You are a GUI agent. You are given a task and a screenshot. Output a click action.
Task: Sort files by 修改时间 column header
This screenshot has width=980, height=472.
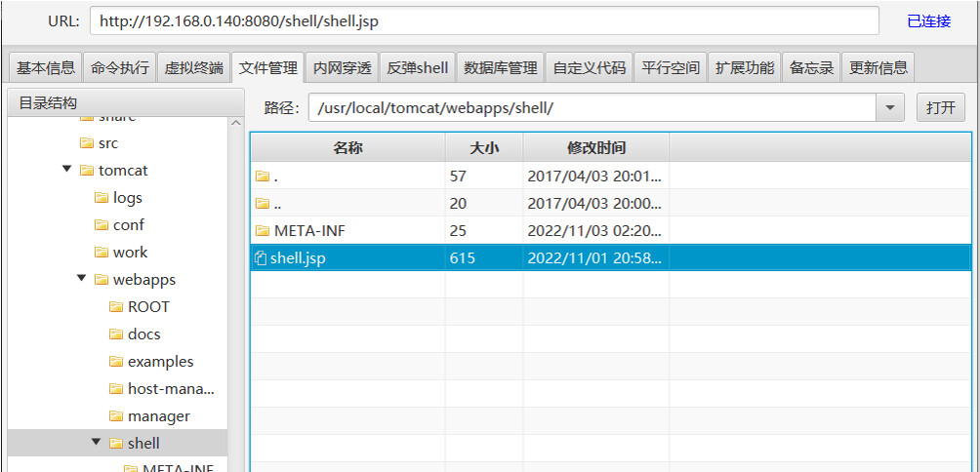(596, 148)
